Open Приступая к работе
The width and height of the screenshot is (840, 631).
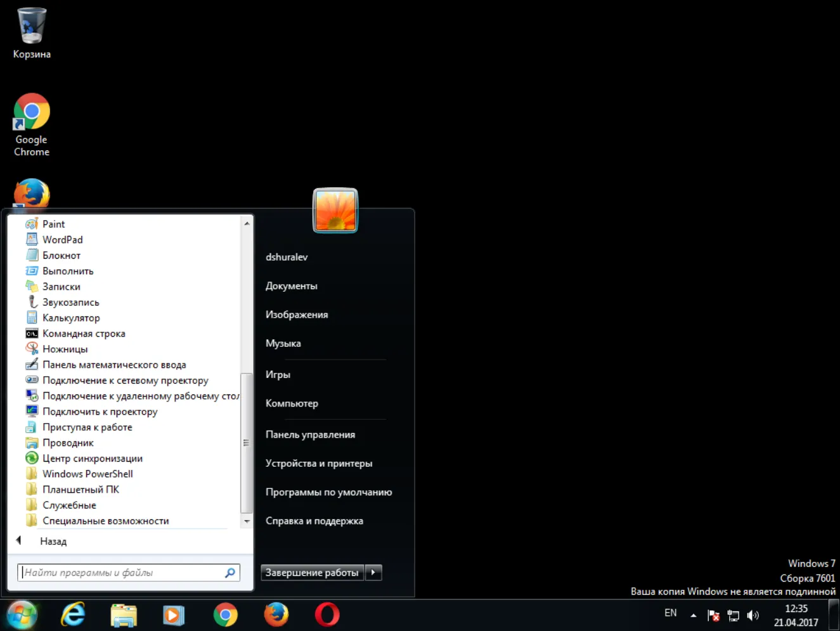[x=79, y=427]
